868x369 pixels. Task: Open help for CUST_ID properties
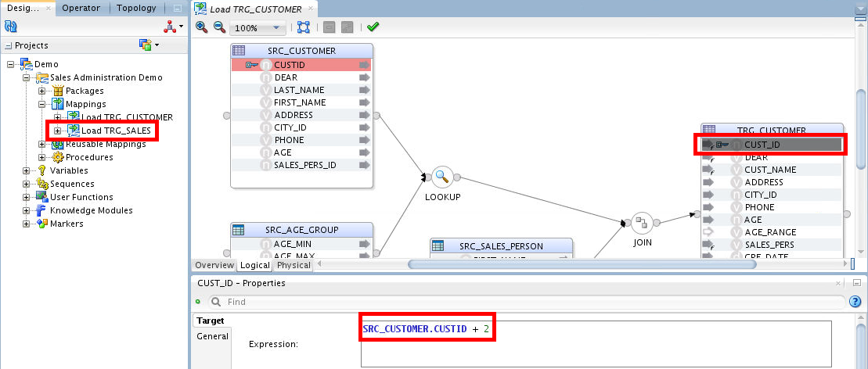click(x=855, y=302)
